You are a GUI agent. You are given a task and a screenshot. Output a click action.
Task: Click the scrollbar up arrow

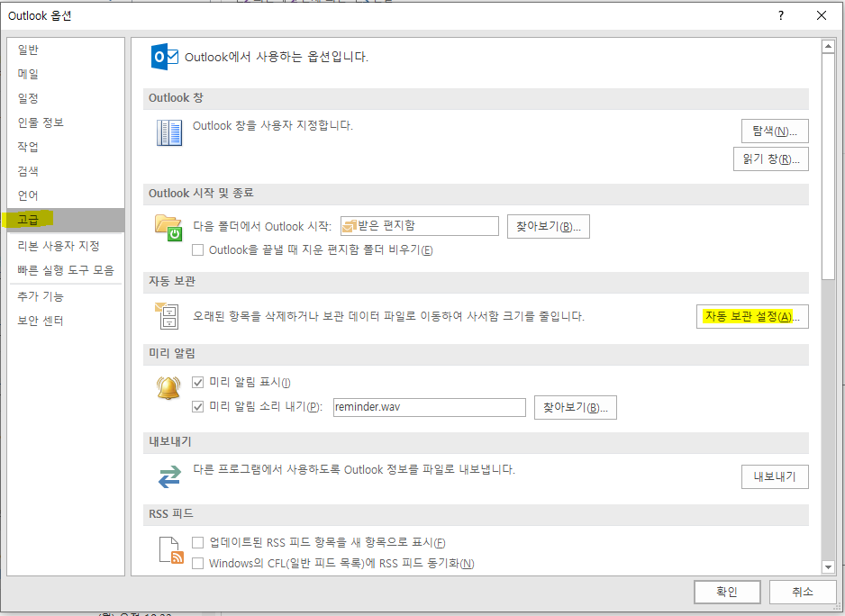click(x=828, y=46)
